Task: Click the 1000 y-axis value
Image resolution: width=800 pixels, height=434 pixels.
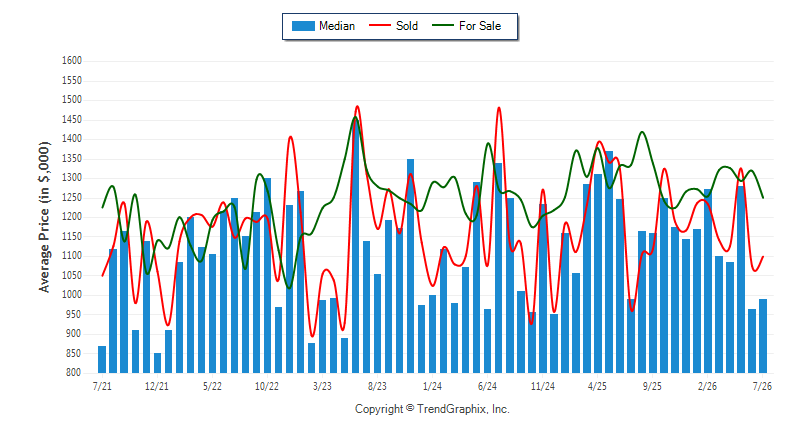Action: [72, 295]
